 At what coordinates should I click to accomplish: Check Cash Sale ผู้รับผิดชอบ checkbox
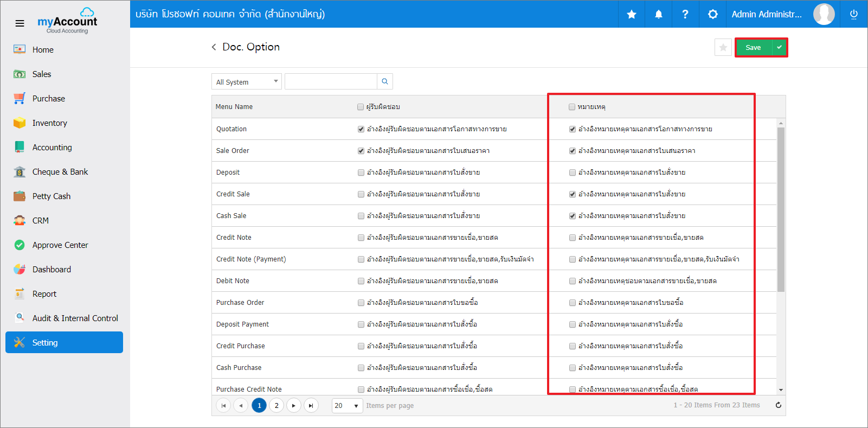(x=361, y=216)
